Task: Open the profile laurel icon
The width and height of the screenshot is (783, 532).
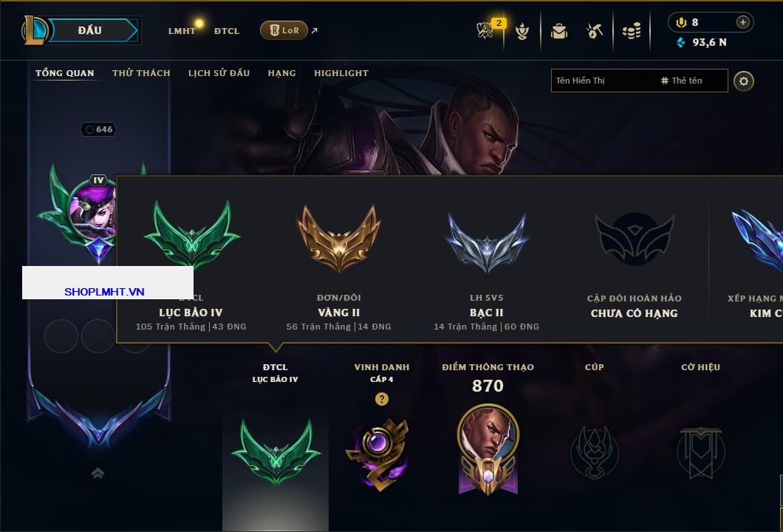Action: [x=522, y=31]
